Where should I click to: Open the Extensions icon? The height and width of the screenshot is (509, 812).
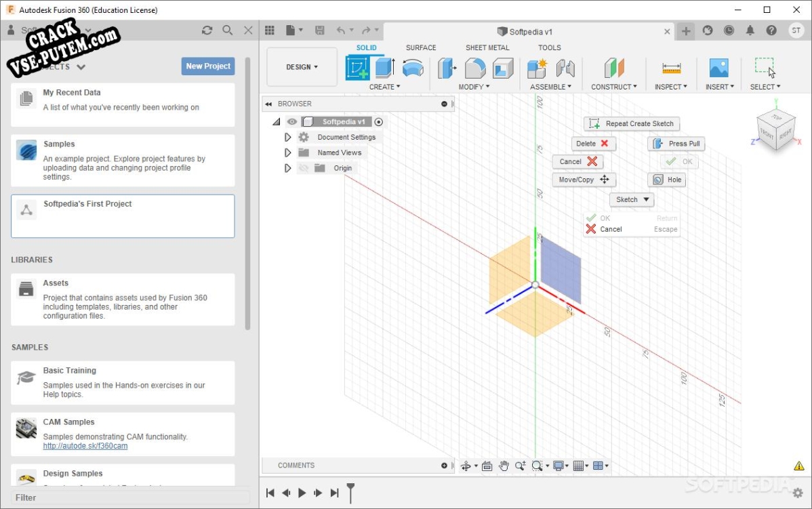coord(708,30)
